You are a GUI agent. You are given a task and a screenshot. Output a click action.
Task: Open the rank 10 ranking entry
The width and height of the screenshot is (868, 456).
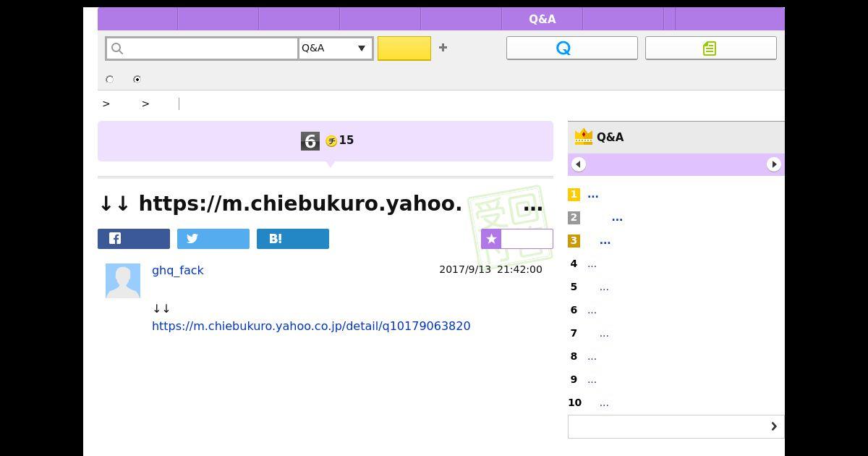click(x=604, y=403)
